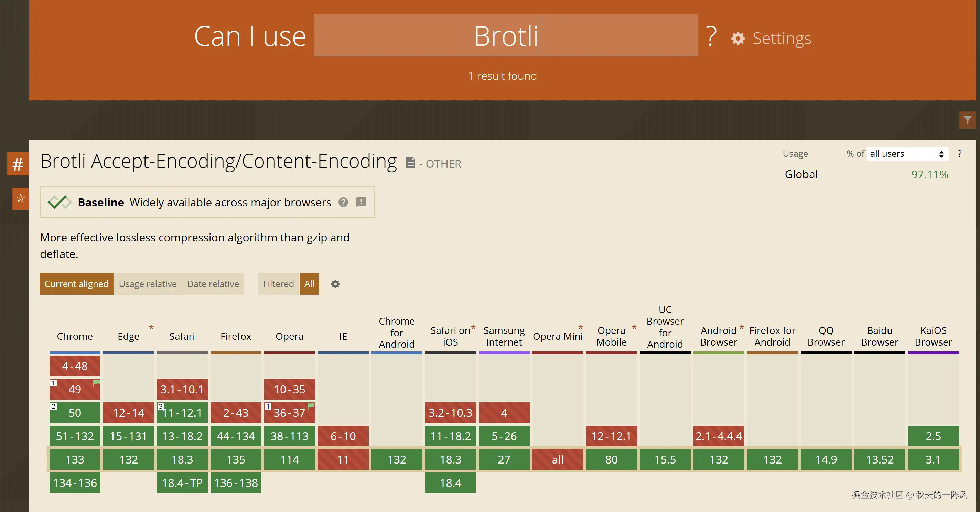Star the Brotli feature as favorite
The height and width of the screenshot is (512, 980).
pos(21,198)
